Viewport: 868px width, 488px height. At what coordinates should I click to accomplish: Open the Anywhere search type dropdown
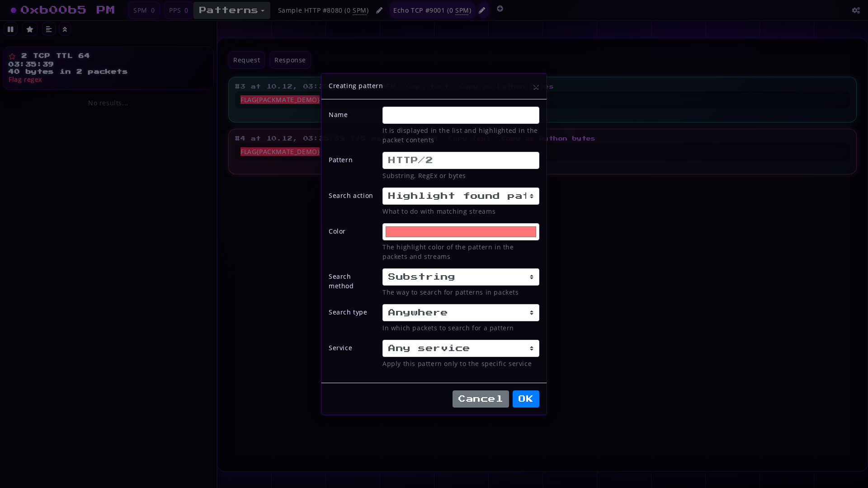tap(460, 312)
